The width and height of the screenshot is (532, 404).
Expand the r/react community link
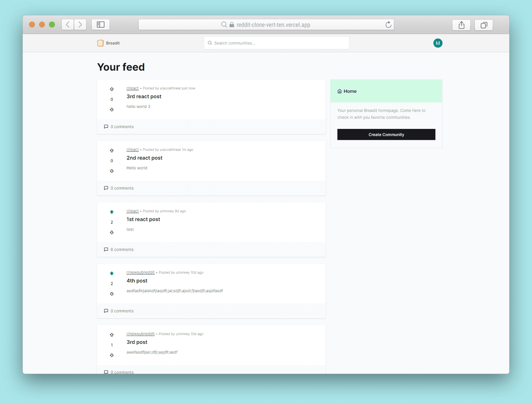tap(132, 88)
